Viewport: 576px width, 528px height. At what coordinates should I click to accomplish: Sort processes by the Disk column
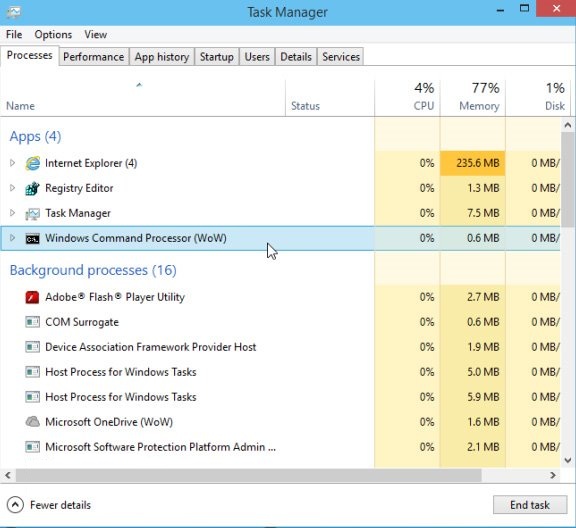point(537,98)
